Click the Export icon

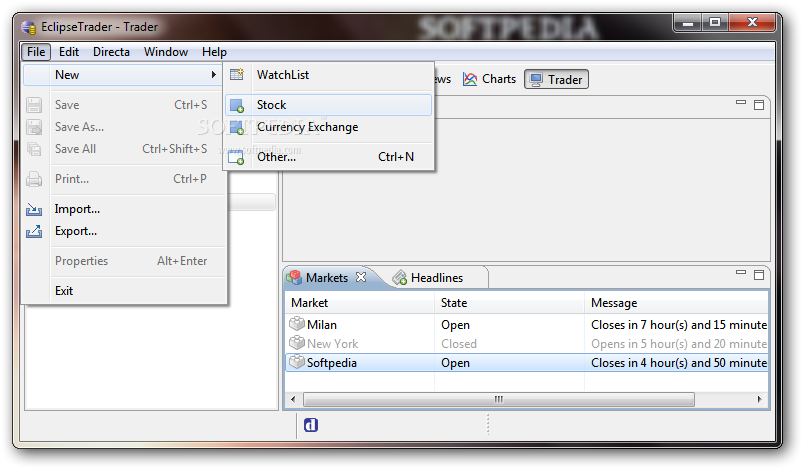pyautogui.click(x=34, y=231)
